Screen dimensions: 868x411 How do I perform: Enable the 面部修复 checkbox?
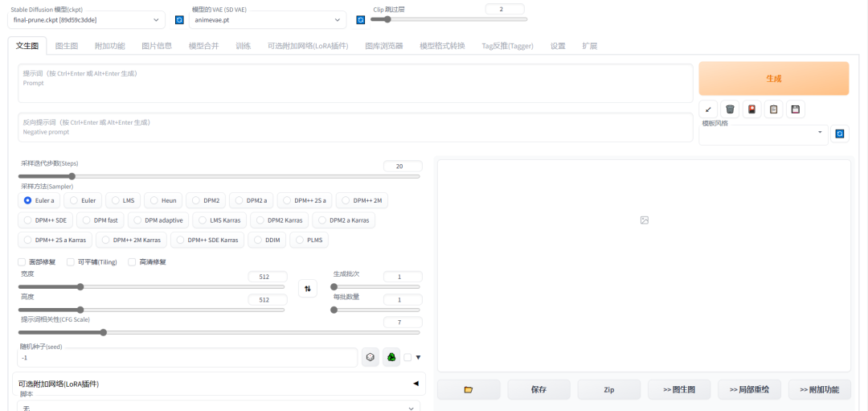(23, 262)
